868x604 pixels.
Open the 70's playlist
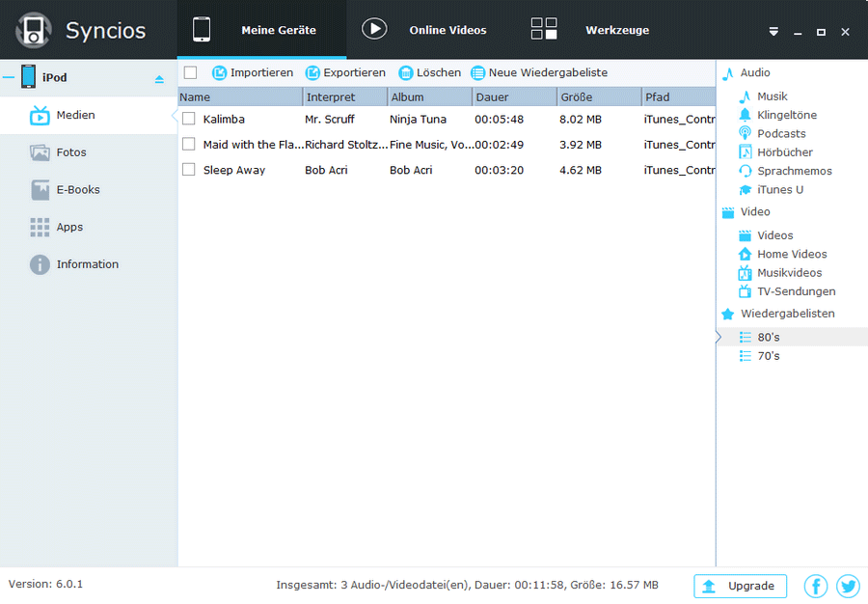coord(792,356)
